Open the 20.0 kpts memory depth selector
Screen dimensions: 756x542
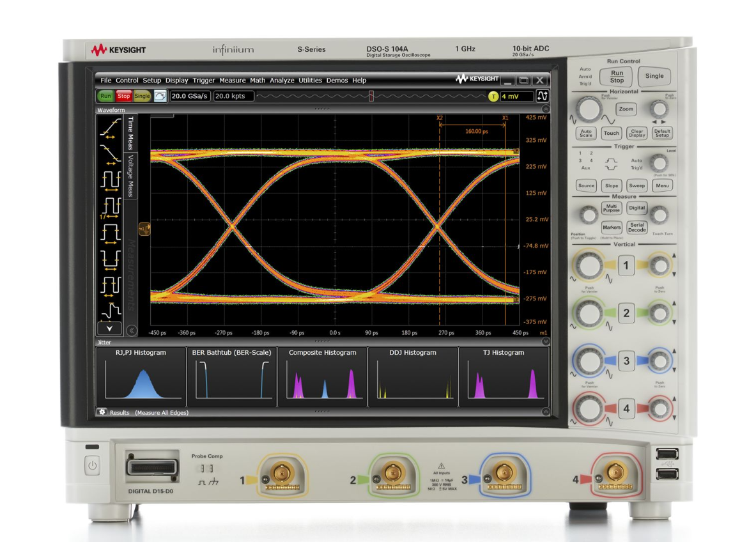pyautogui.click(x=234, y=96)
